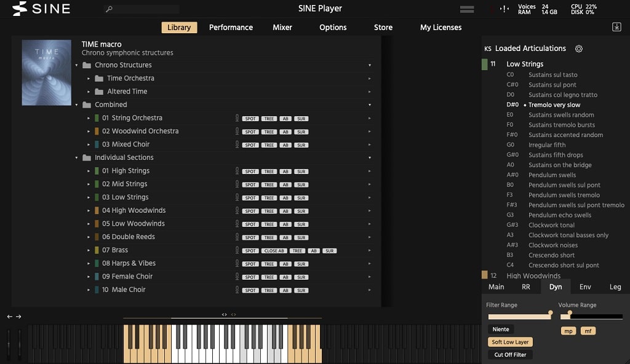
Task: Click the SINE logo icon
Action: point(20,9)
